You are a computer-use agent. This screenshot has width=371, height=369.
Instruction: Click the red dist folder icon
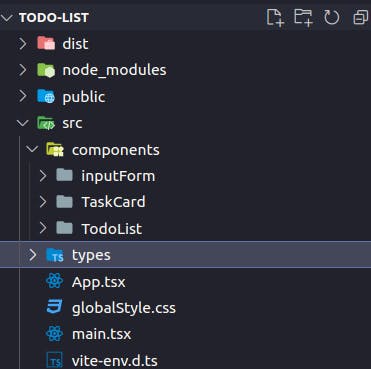(x=46, y=43)
